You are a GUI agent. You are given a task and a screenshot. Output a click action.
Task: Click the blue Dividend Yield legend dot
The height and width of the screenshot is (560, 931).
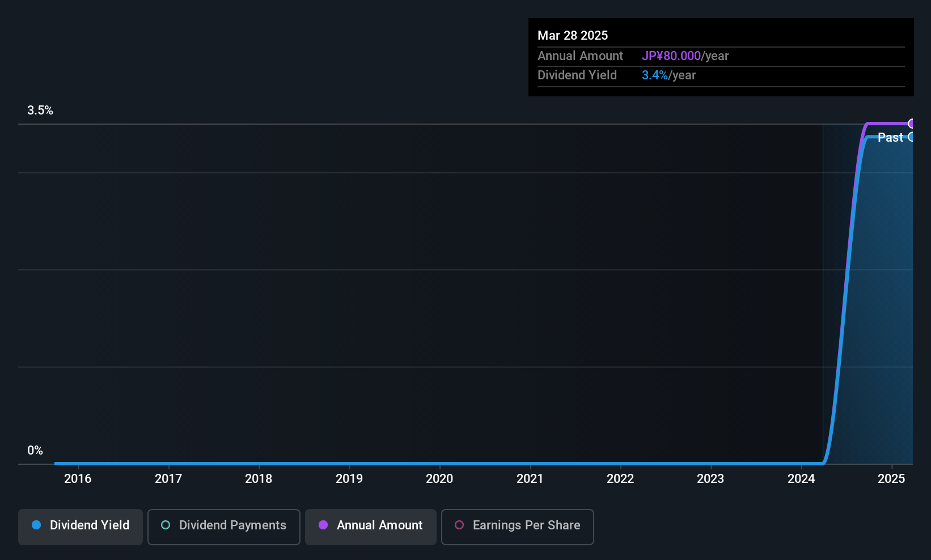pyautogui.click(x=36, y=525)
